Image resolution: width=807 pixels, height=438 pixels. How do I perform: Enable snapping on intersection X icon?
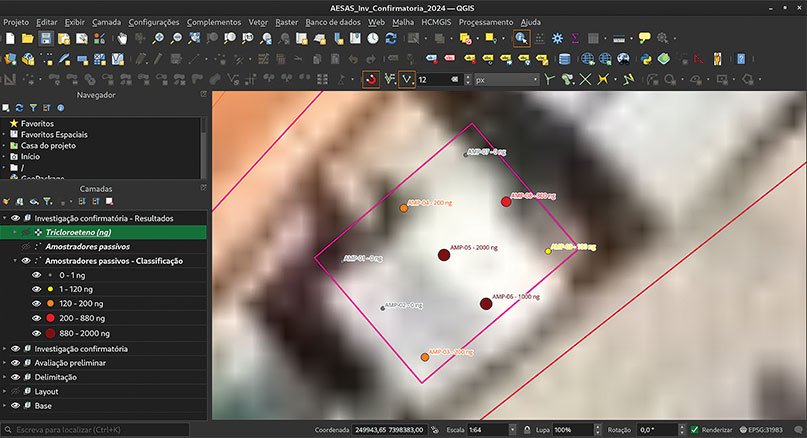point(585,80)
